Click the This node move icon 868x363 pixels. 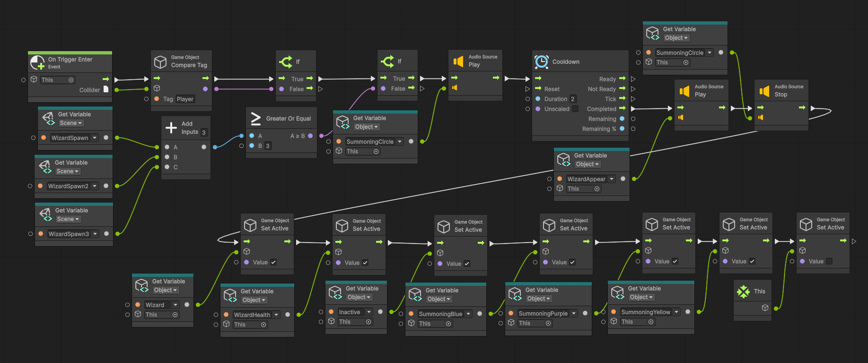744,292
